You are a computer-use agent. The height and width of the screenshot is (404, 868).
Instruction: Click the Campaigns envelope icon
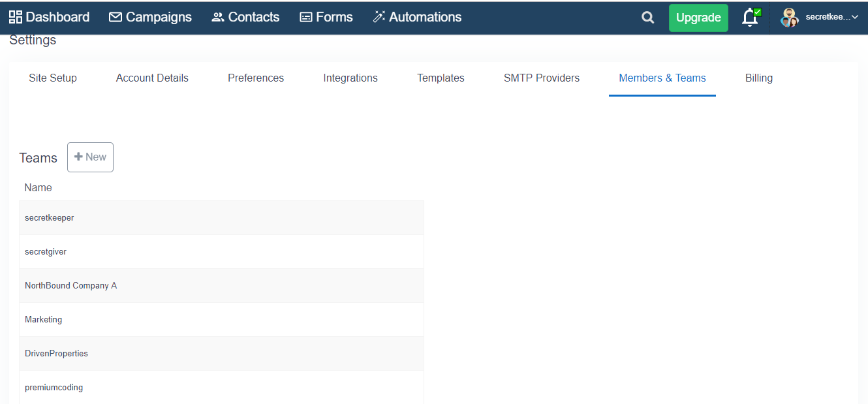pos(116,17)
